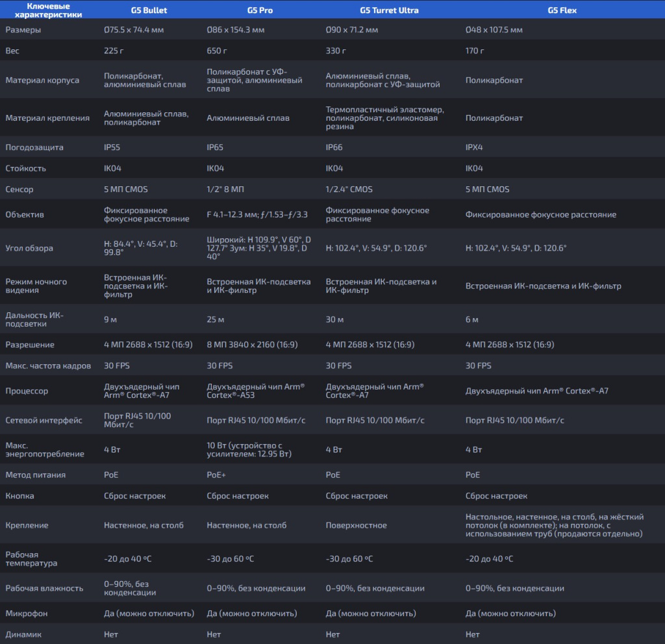Select the 1/2.4" CMOS sensor cell
Screen dimensions: 665x644
point(349,190)
